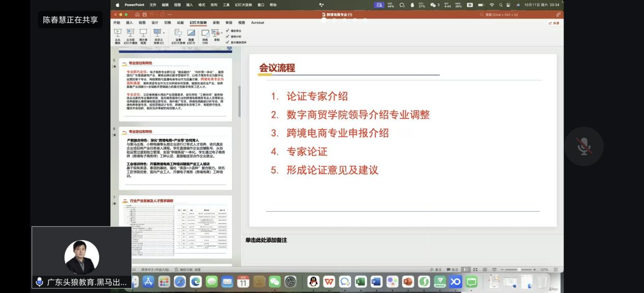
Task: Expand the 录制 dropdown arrow in ribbon
Action: point(221,33)
